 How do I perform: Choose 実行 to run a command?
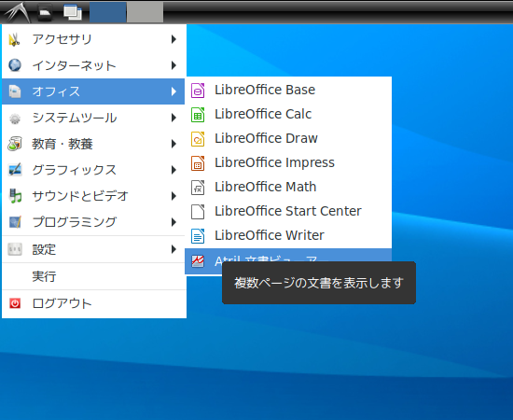point(93,276)
